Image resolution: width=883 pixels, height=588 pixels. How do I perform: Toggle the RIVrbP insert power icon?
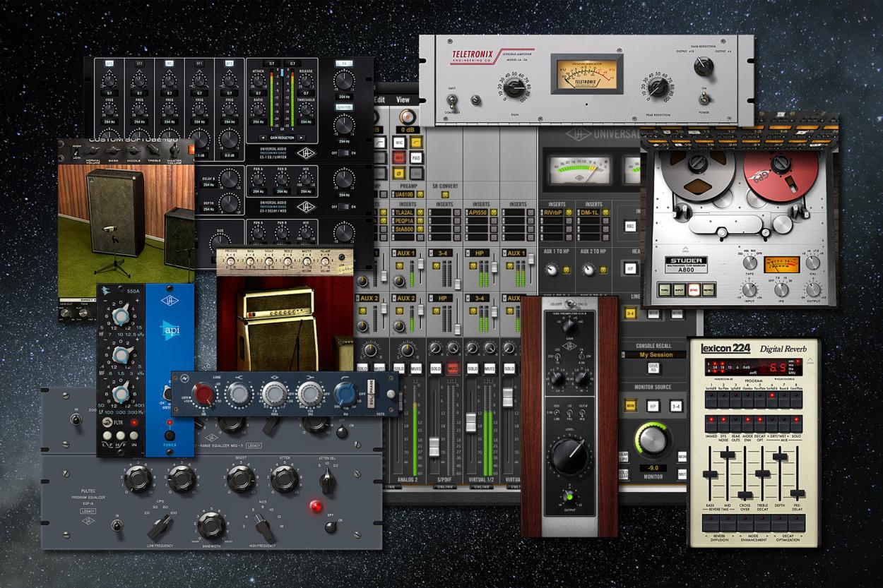tap(567, 212)
